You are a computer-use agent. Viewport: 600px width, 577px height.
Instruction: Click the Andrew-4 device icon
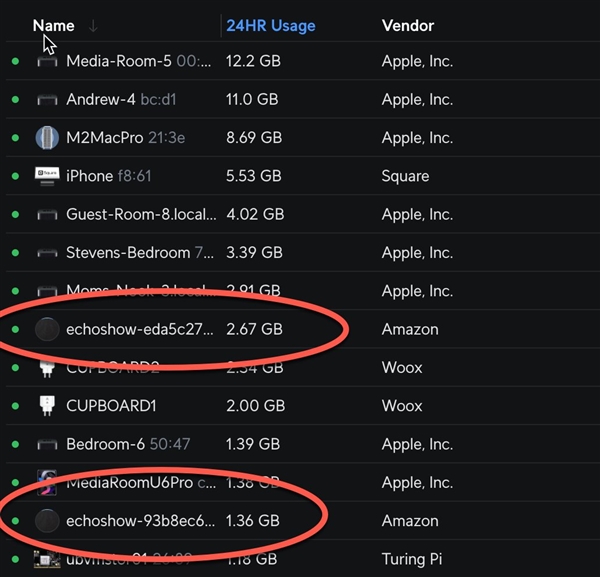[x=47, y=100]
